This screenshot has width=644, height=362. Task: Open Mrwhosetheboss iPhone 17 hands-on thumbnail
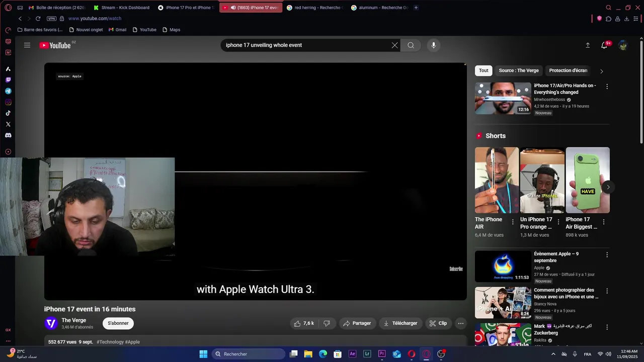pos(503,99)
